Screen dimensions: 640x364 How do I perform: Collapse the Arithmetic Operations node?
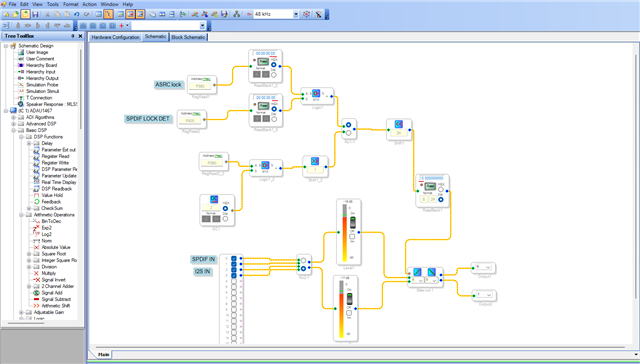(x=21, y=215)
